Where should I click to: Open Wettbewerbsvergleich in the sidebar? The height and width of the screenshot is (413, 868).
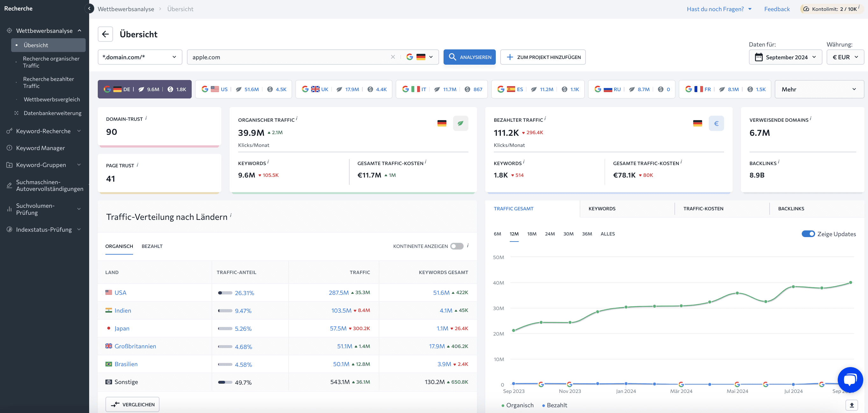pos(52,99)
